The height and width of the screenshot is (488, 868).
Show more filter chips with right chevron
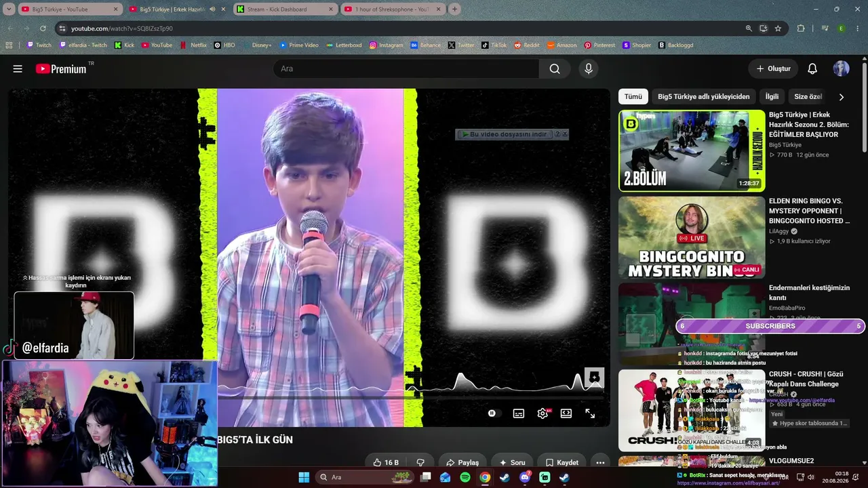pyautogui.click(x=842, y=97)
